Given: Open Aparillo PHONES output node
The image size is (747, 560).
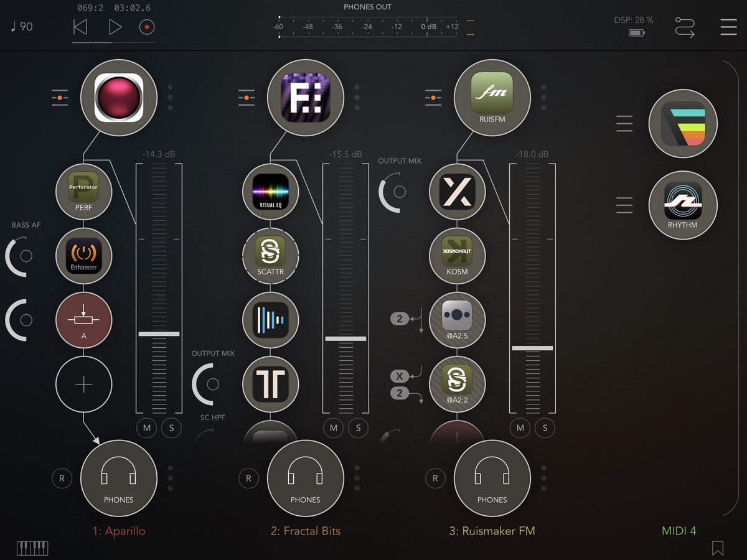Looking at the screenshot, I should click(119, 478).
